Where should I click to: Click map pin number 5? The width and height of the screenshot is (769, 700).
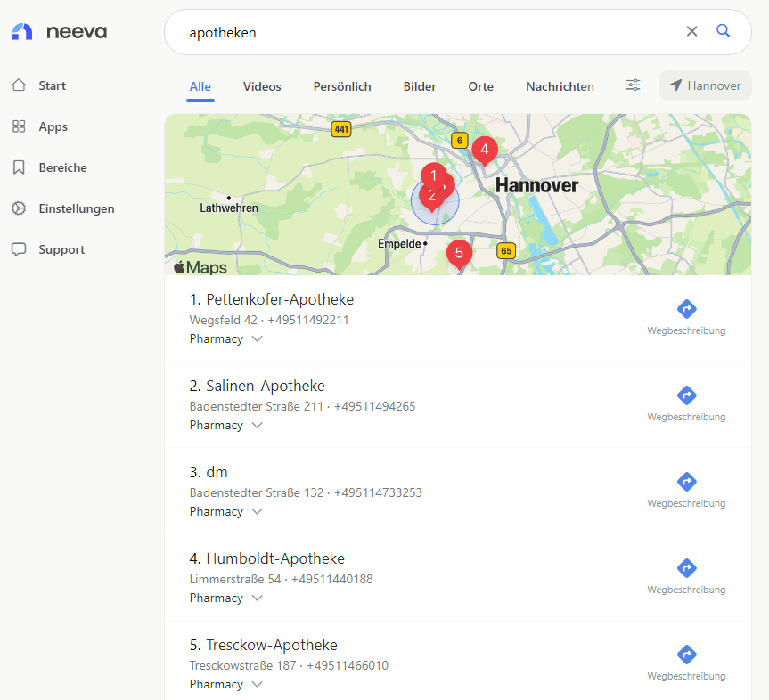pos(459,253)
